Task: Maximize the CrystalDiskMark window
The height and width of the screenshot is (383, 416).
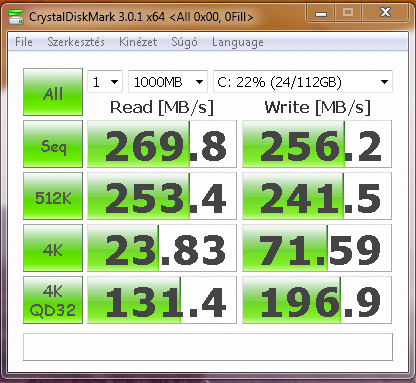Action: [x=348, y=13]
